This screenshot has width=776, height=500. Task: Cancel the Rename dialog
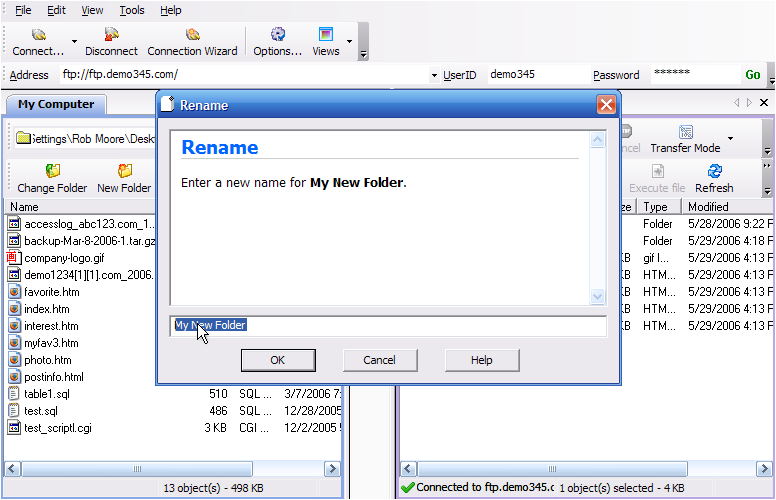[x=380, y=360]
